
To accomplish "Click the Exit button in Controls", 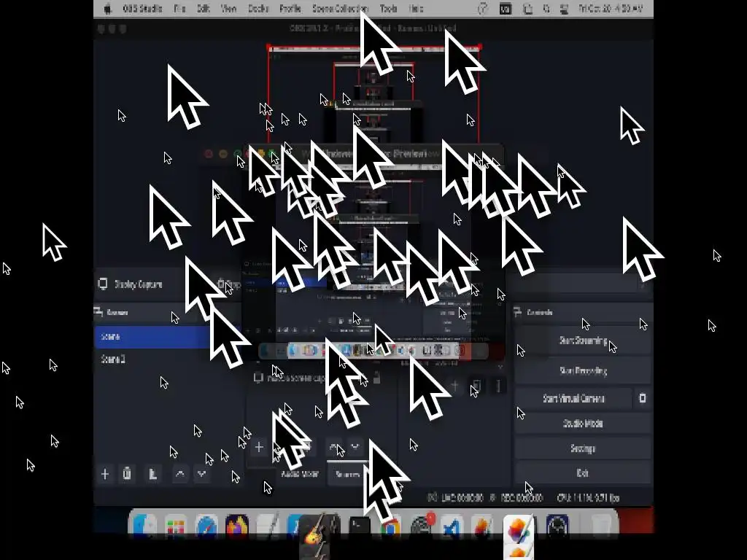I will coord(583,473).
